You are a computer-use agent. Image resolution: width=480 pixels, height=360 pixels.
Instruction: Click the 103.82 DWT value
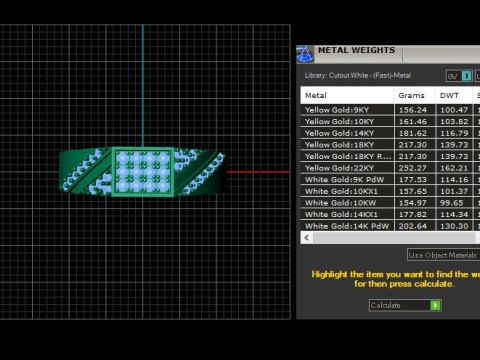[454, 122]
